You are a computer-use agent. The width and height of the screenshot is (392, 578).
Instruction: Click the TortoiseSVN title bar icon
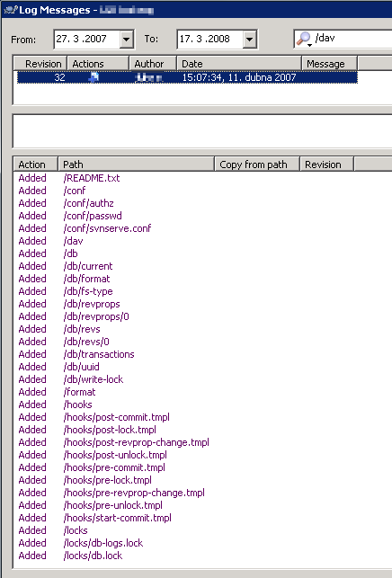(10, 10)
